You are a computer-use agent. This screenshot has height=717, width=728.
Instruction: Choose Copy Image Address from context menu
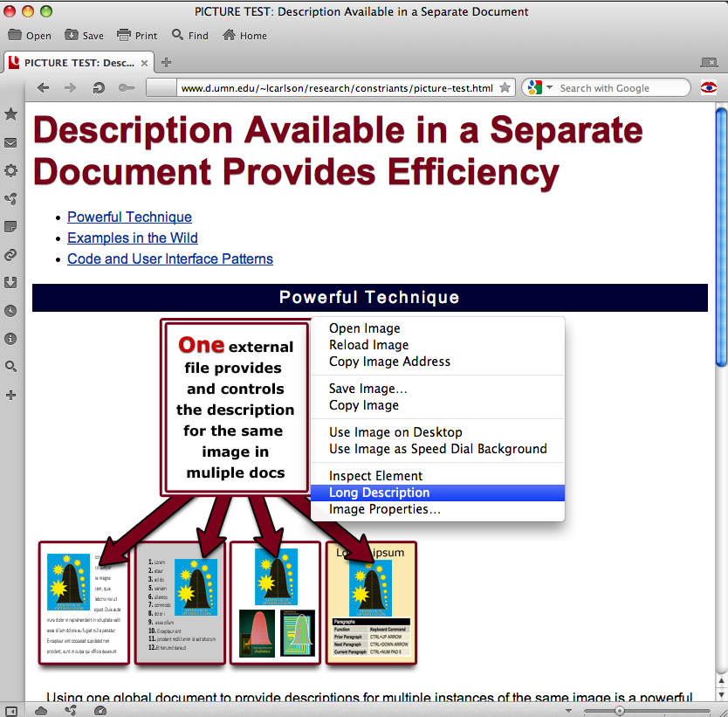click(389, 362)
